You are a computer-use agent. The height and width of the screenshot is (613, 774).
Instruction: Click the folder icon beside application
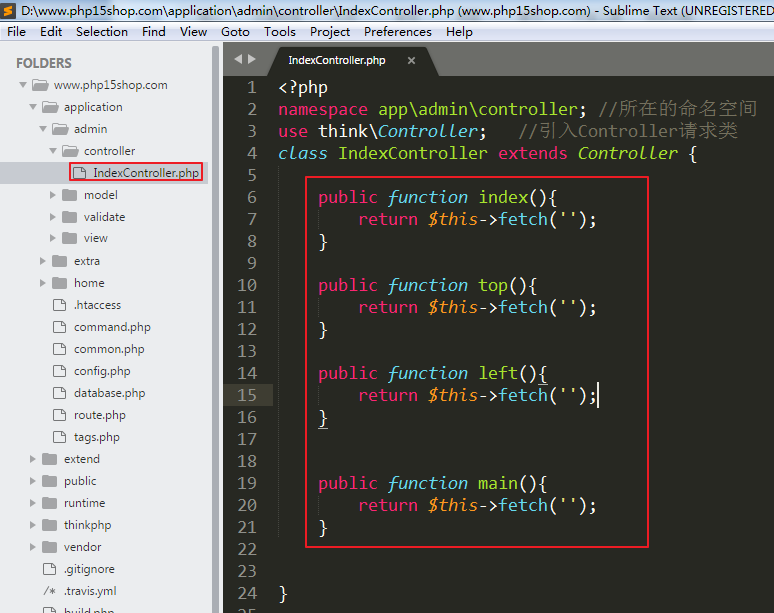pyautogui.click(x=49, y=107)
